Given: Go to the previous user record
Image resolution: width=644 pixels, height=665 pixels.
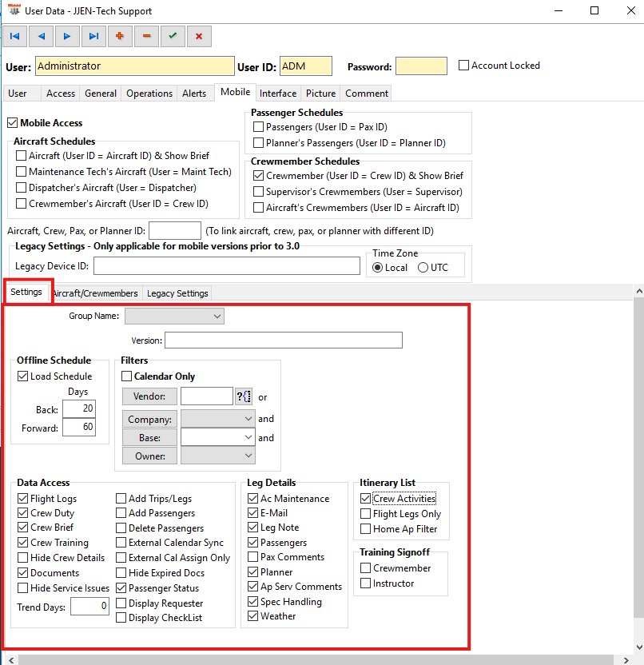Looking at the screenshot, I should click(x=41, y=36).
